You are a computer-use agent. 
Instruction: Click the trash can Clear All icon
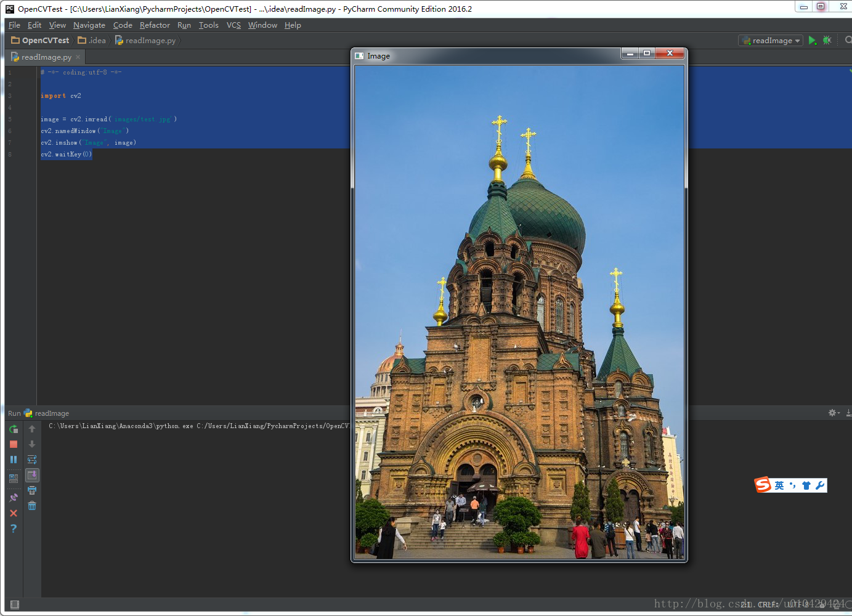click(32, 506)
